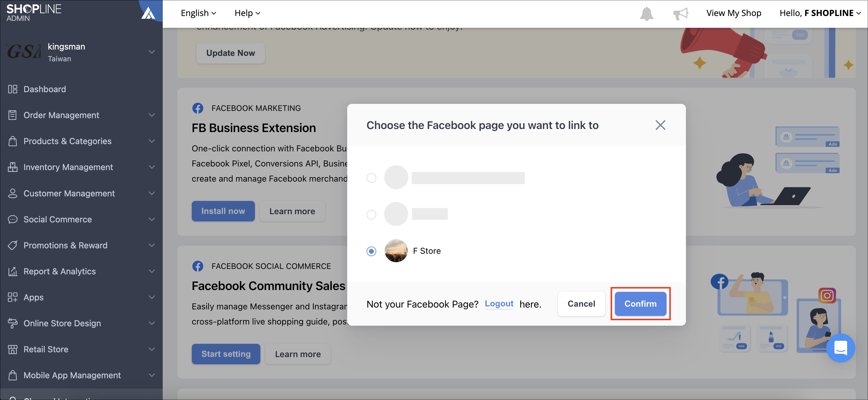
Task: Expand the Apps chevron
Action: pos(152,297)
